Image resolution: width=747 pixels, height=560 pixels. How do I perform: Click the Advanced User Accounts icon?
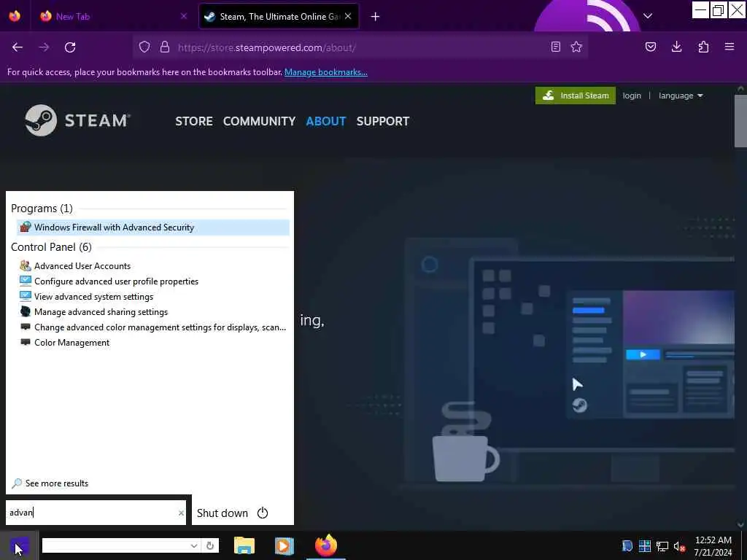point(26,265)
